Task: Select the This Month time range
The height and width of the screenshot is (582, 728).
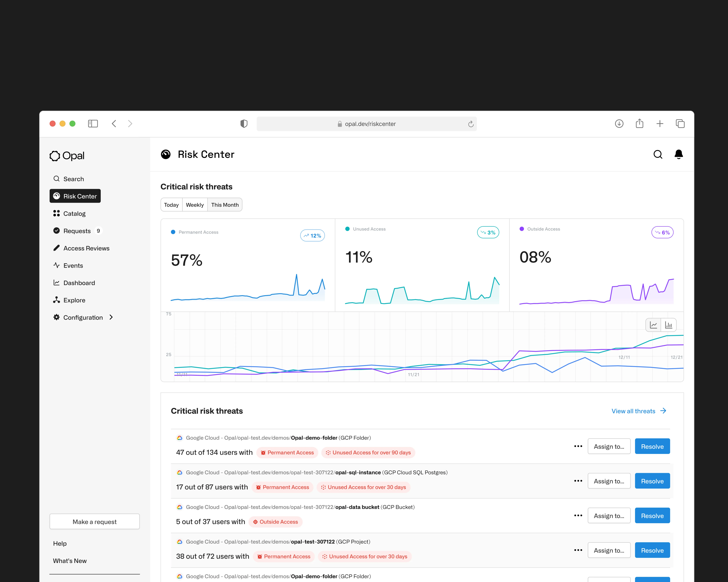Action: 225,205
